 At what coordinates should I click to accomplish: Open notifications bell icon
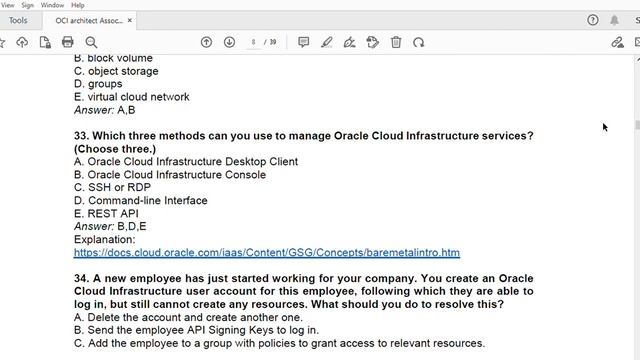coord(614,20)
